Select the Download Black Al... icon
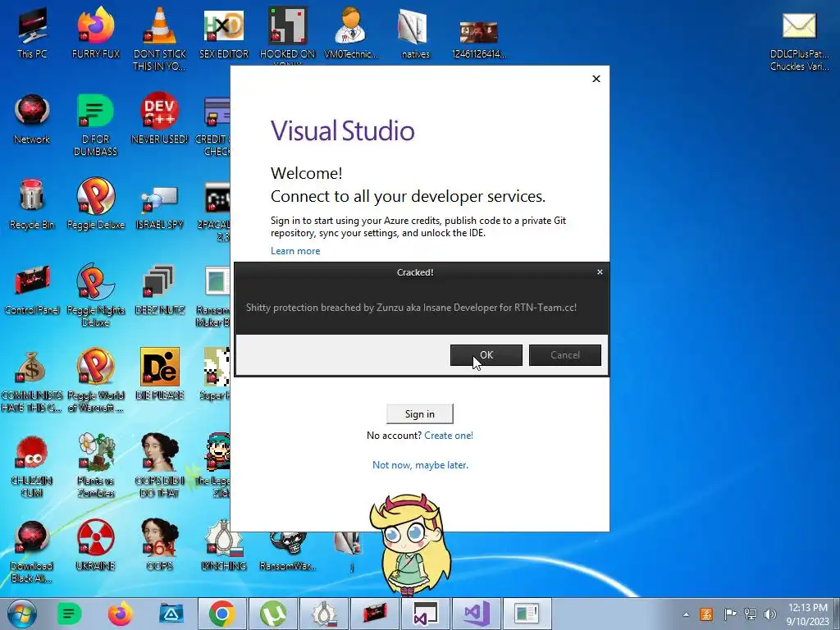840x630 pixels. click(32, 552)
